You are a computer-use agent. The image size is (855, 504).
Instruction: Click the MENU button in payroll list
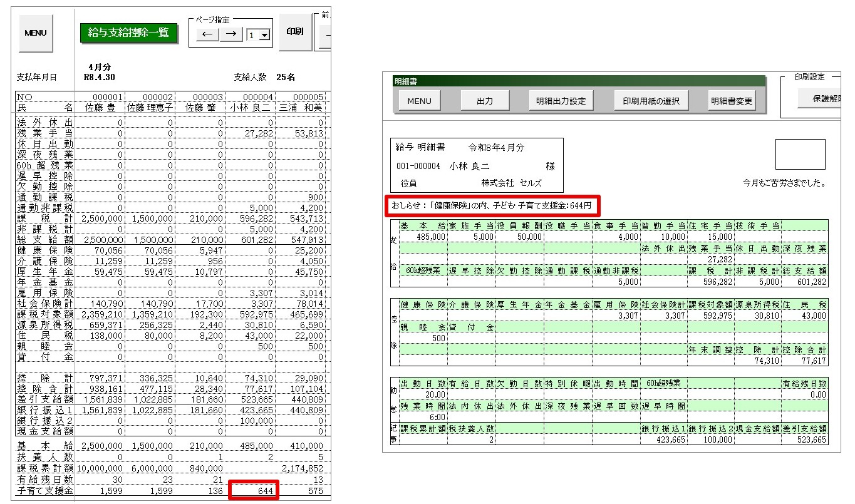pyautogui.click(x=36, y=33)
